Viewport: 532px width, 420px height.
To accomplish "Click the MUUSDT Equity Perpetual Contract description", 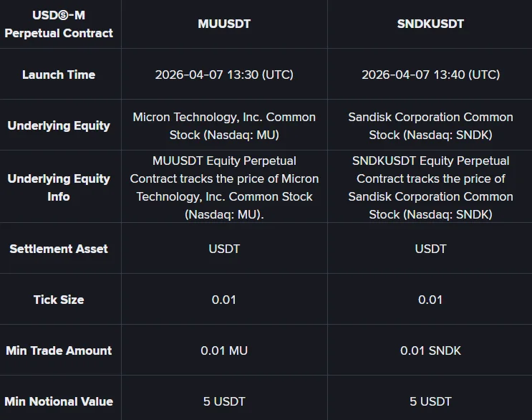I will (224, 187).
